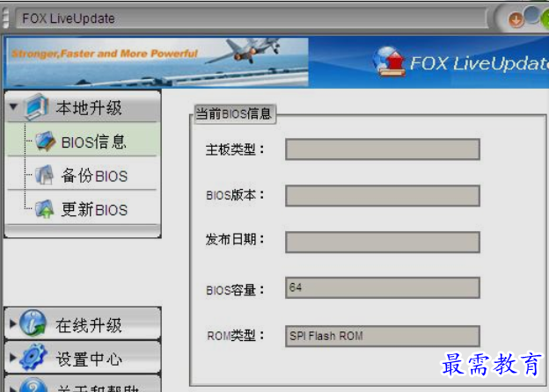Click the 本地升级 computer icon
The height and width of the screenshot is (392, 549).
tap(36, 106)
